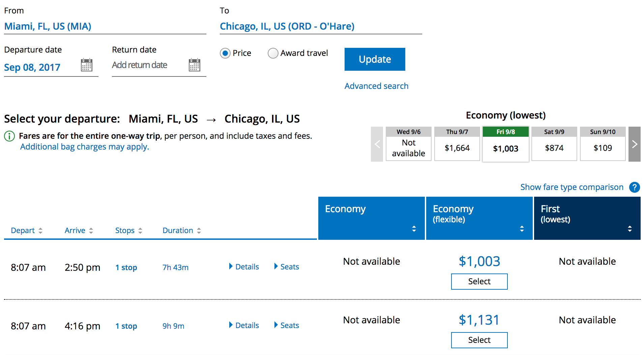
Task: Show earlier dates with left arrow
Action: point(377,144)
